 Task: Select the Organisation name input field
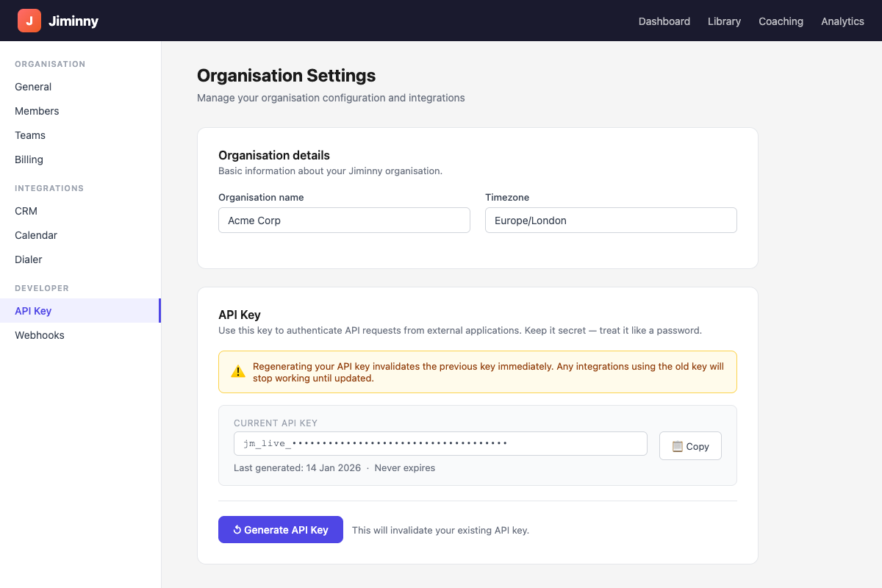tap(344, 220)
